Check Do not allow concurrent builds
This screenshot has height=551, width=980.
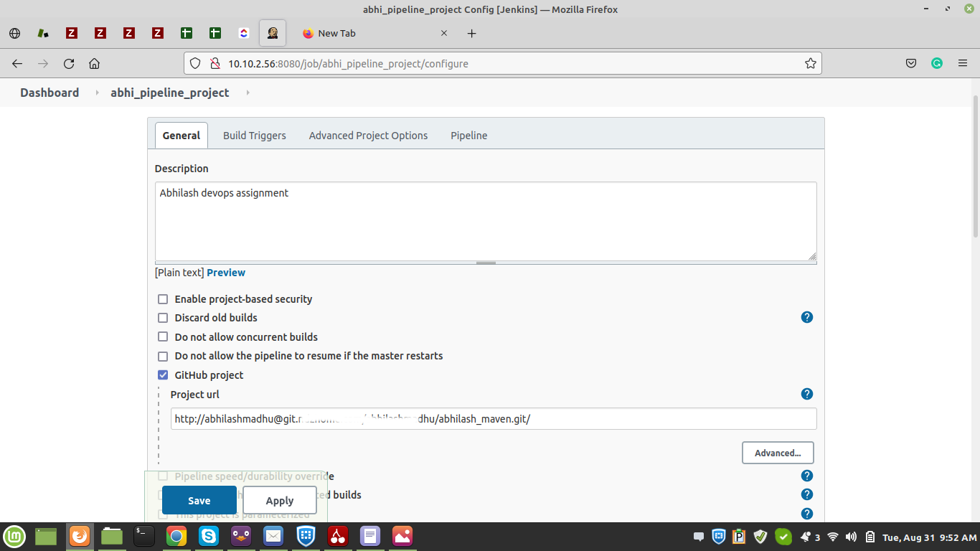pos(163,337)
